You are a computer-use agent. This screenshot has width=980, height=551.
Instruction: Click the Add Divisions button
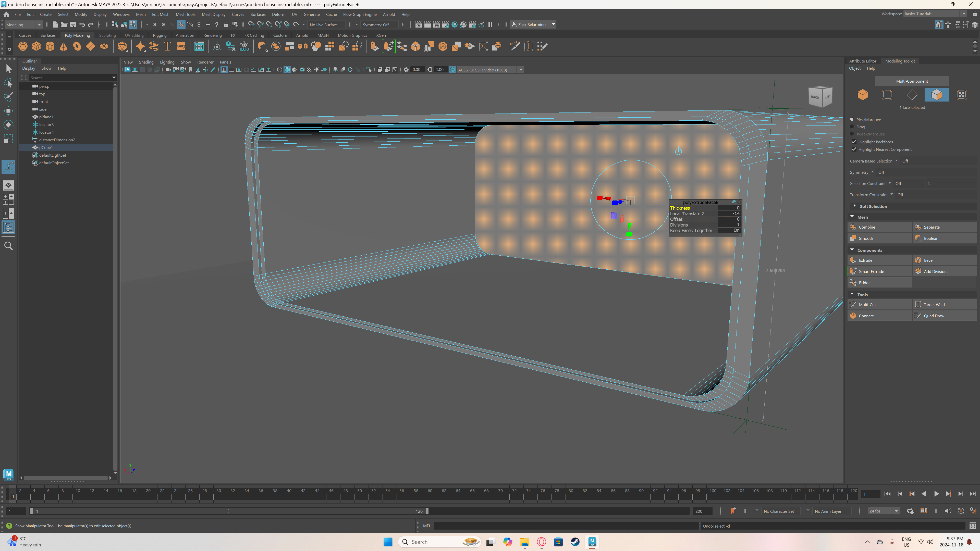(x=945, y=271)
